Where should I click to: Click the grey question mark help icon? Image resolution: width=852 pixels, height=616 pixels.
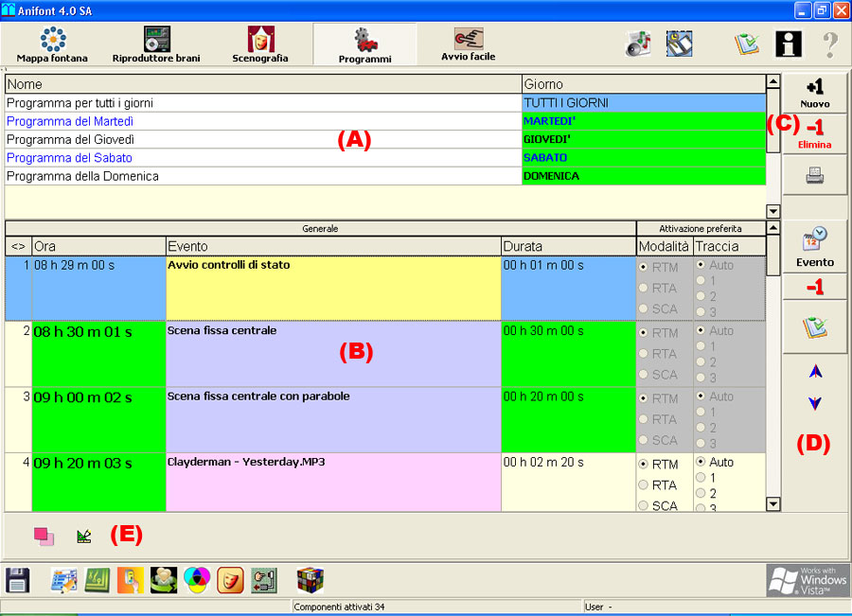[x=829, y=44]
